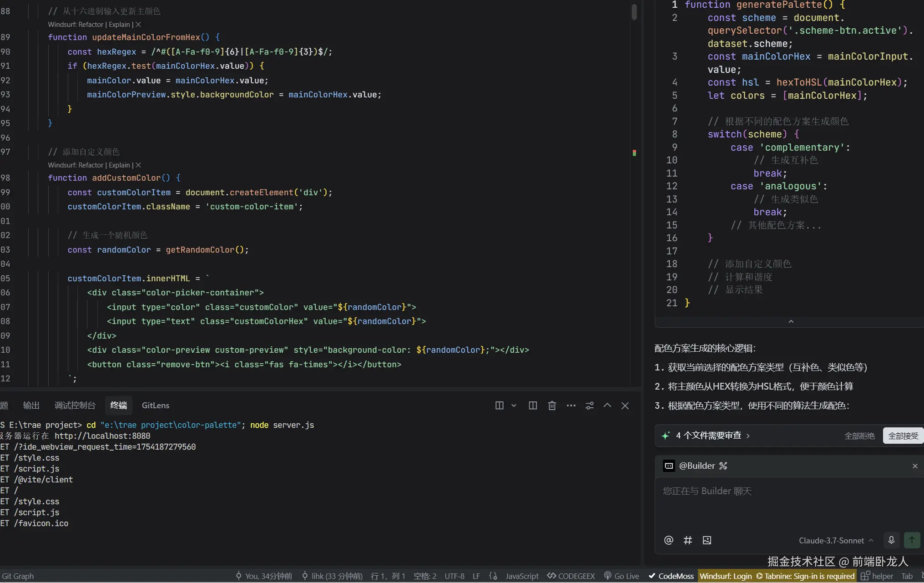Screen dimensions: 924x583
Task: Toggle CodeMoss check in status bar
Action: click(671, 576)
